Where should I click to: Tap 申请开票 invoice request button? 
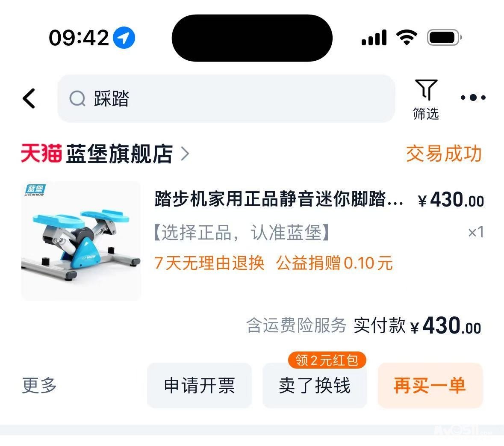pos(199,385)
